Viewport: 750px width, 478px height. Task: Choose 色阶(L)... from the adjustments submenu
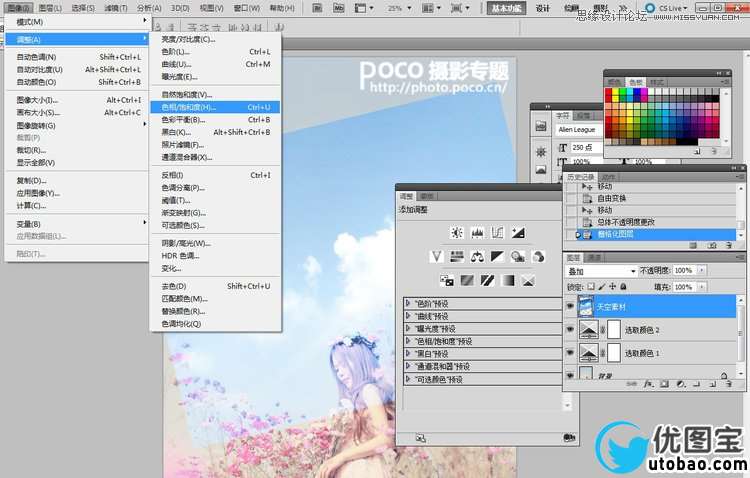pyautogui.click(x=215, y=52)
